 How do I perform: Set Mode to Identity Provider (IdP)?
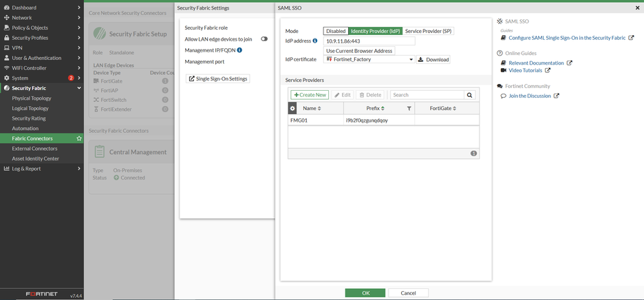tap(376, 31)
